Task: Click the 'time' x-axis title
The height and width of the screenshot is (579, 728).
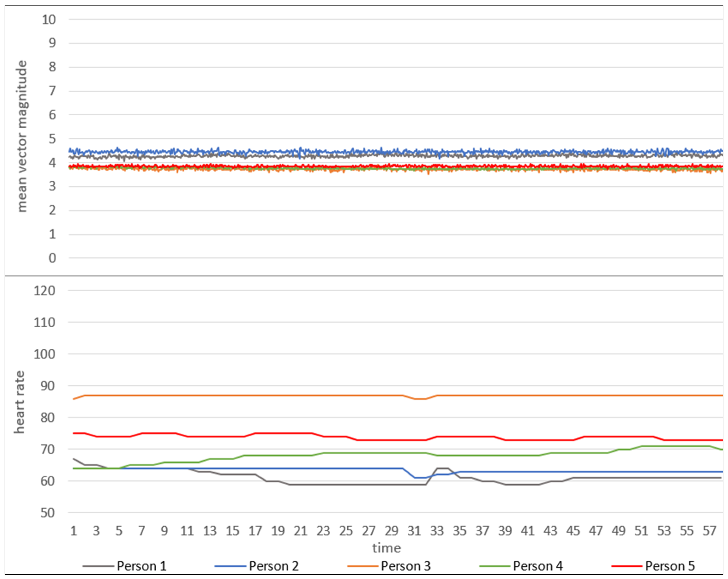Action: click(386, 548)
